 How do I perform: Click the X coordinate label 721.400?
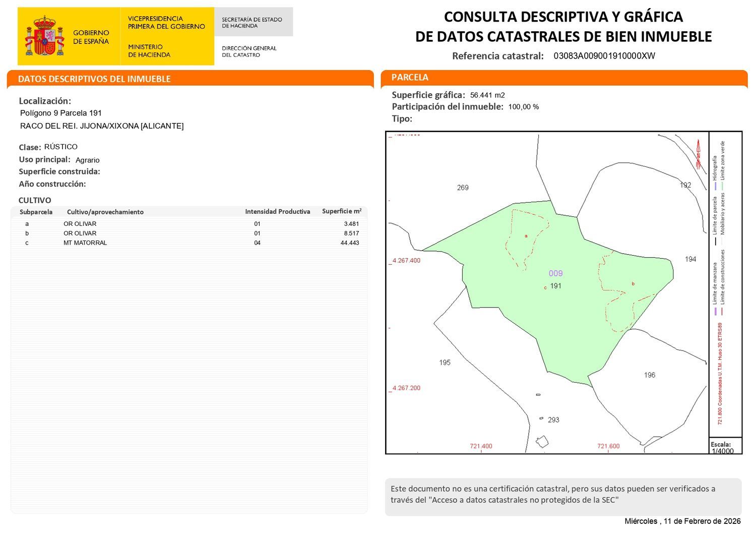(x=481, y=446)
